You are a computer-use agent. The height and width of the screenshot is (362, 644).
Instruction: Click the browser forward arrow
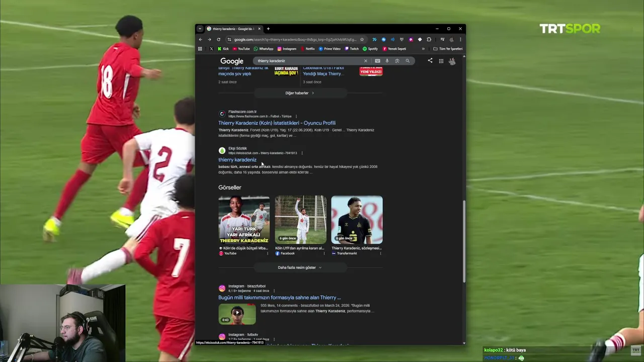tap(209, 39)
